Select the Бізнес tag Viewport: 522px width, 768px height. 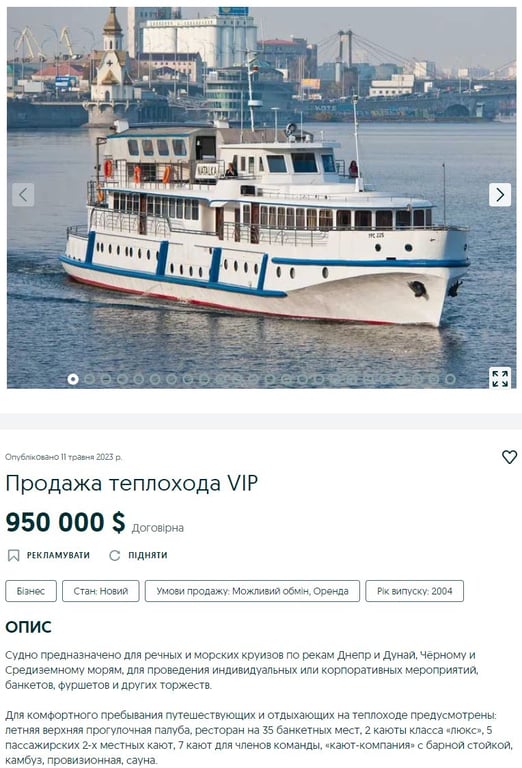click(x=31, y=591)
